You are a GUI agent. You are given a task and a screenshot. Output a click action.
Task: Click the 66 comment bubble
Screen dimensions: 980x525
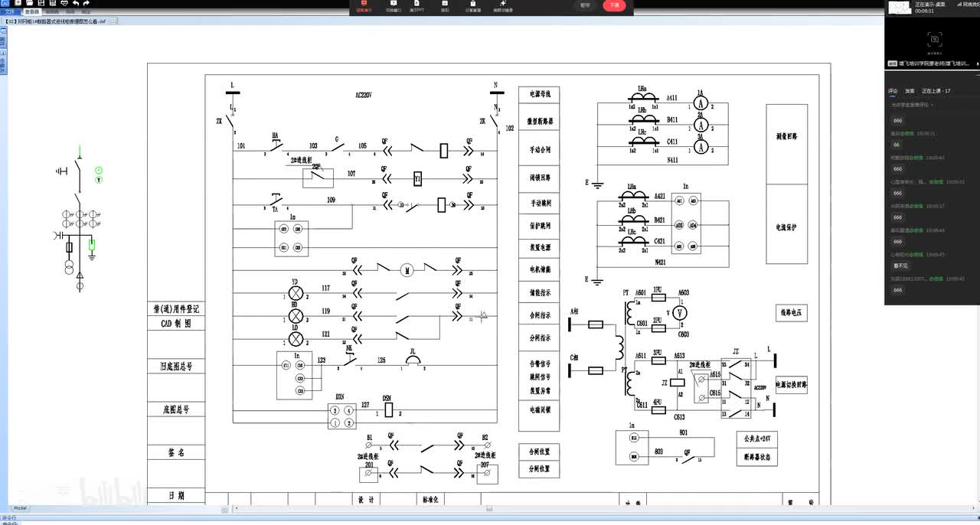click(x=897, y=145)
